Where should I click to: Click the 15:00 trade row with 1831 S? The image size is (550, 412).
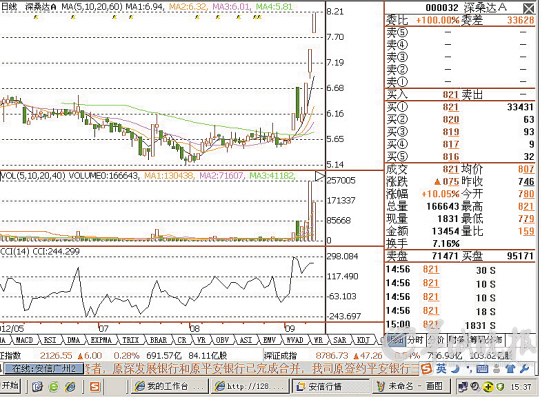click(441, 325)
